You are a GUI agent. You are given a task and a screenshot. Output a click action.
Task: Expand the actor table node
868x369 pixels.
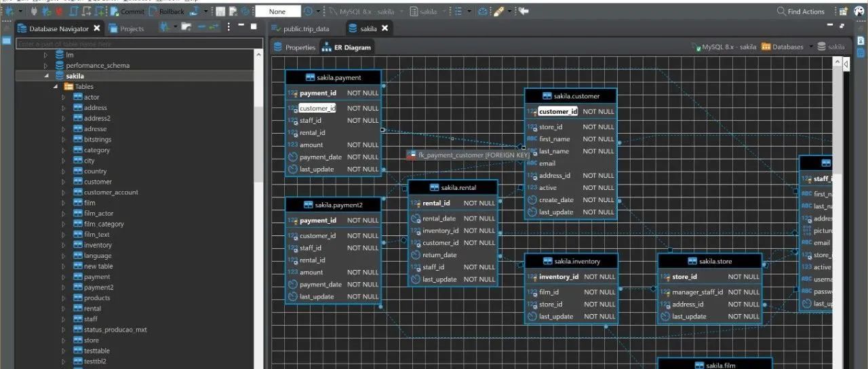pyautogui.click(x=64, y=98)
